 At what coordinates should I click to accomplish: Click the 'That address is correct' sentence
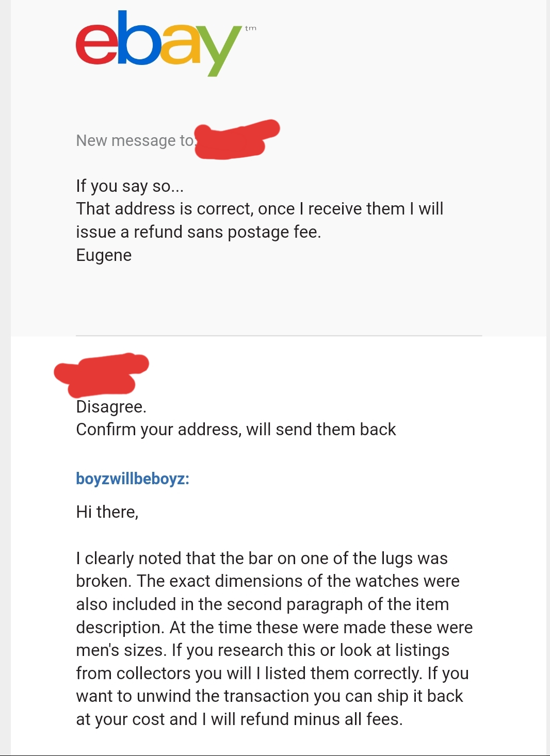pyautogui.click(x=260, y=209)
